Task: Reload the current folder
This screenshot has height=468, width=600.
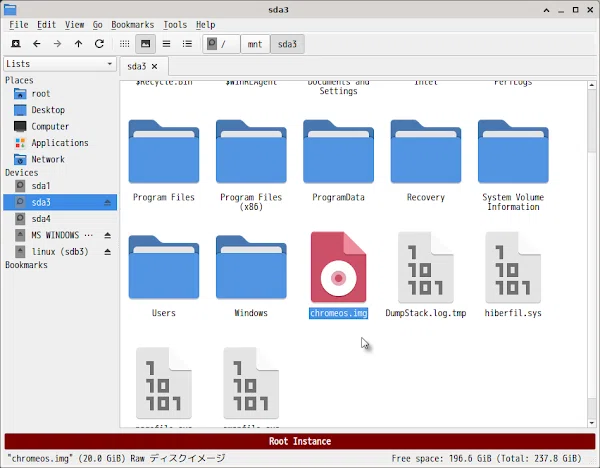Action: 99,44
